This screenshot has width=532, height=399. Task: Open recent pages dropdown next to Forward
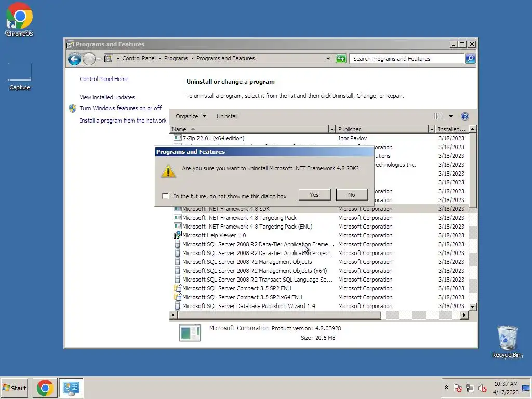point(99,59)
